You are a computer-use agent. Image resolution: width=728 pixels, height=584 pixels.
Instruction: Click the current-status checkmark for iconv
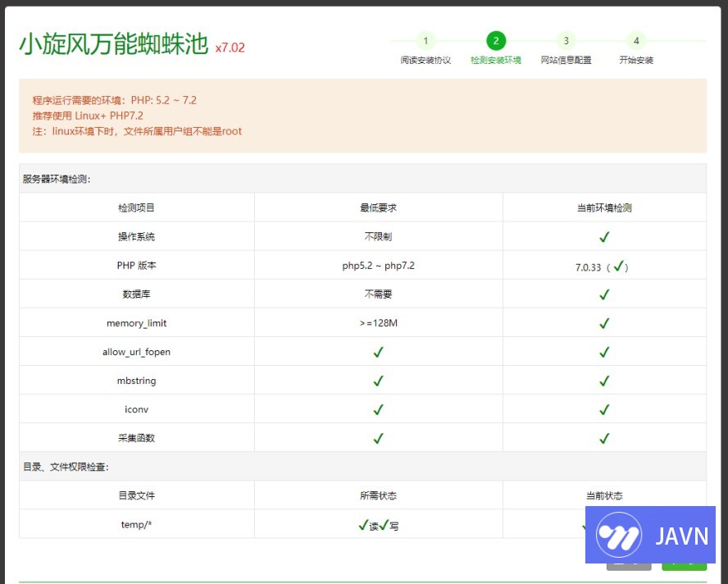pos(604,410)
